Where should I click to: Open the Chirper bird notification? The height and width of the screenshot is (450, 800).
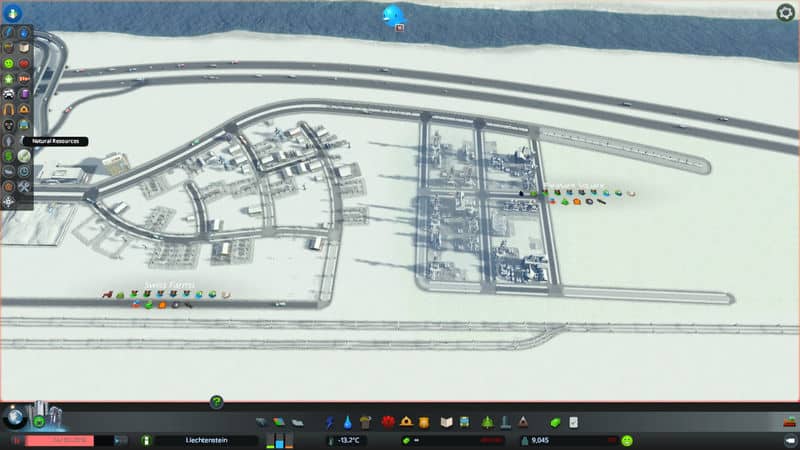point(394,14)
